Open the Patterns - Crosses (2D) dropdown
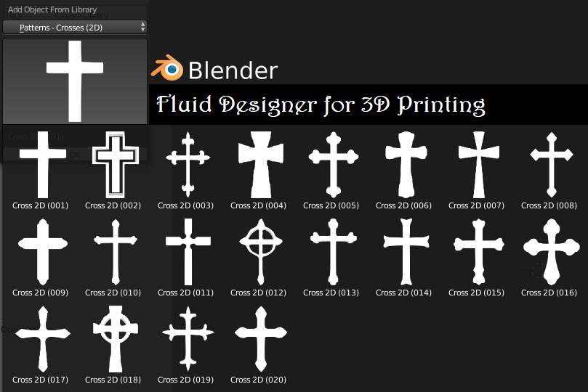This screenshot has width=588, height=392. pyautogui.click(x=74, y=27)
